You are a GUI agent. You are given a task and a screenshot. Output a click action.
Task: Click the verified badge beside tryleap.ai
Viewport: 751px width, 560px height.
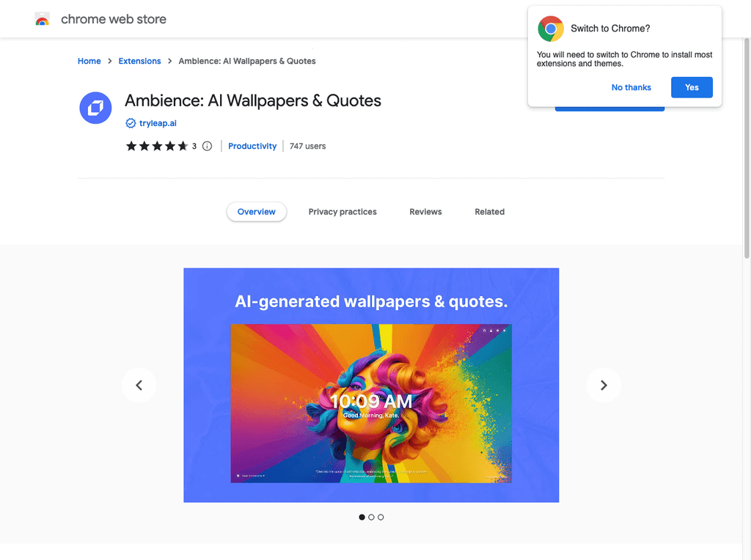tap(131, 123)
